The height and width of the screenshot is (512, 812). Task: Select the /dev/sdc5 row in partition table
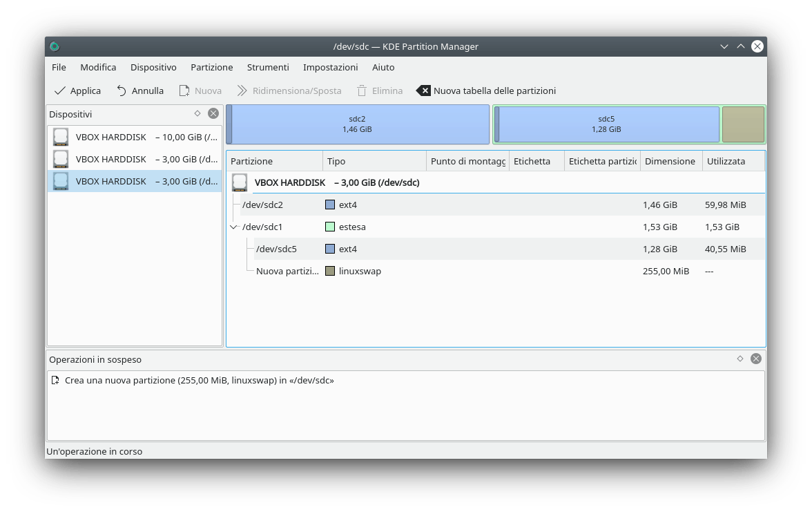tap(276, 249)
